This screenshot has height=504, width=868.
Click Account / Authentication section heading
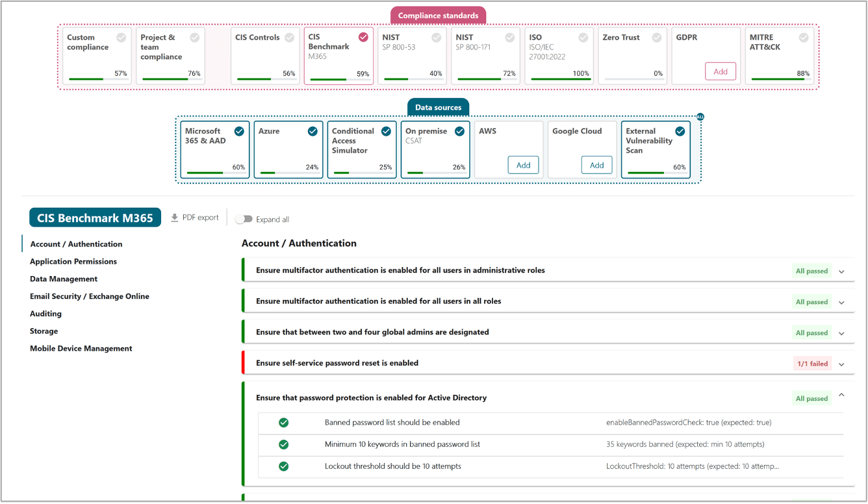(x=299, y=244)
